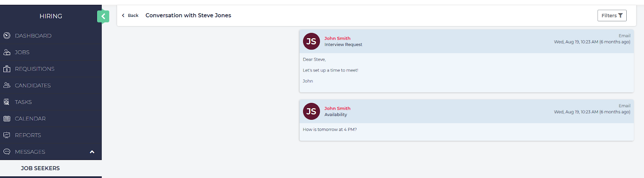Image resolution: width=644 pixels, height=178 pixels.
Task: Click JS avatar on Availability message
Action: (x=311, y=111)
